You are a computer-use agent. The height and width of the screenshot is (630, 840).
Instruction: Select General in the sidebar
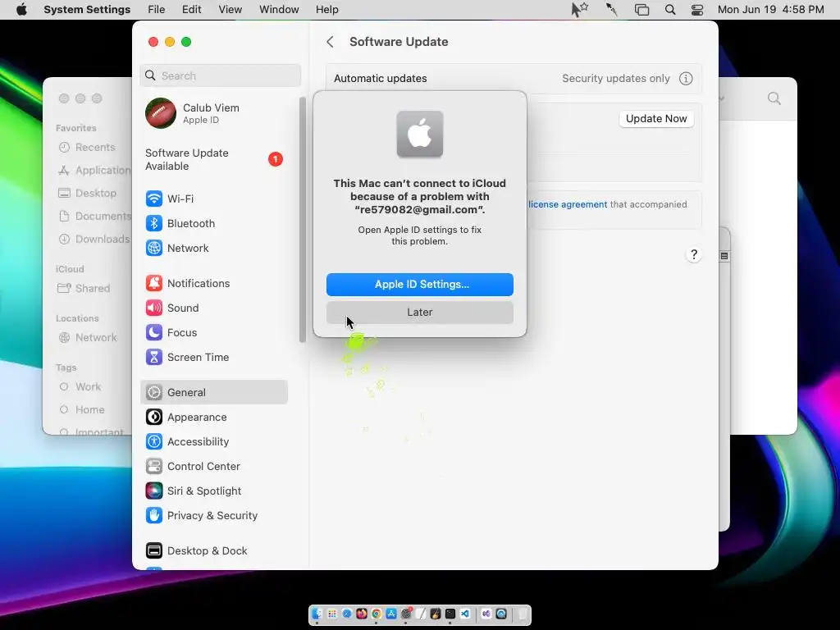coord(214,392)
